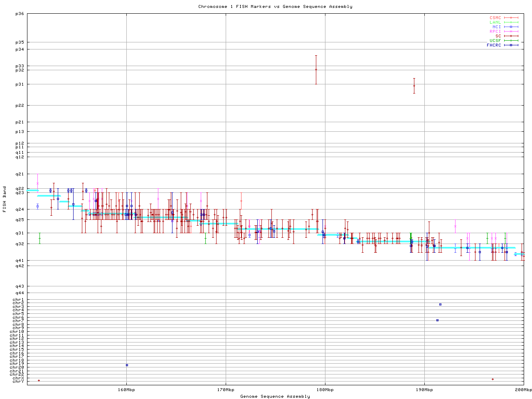Click the 160Mbp x-axis label
This screenshot has height=399, width=532.
pos(126,390)
